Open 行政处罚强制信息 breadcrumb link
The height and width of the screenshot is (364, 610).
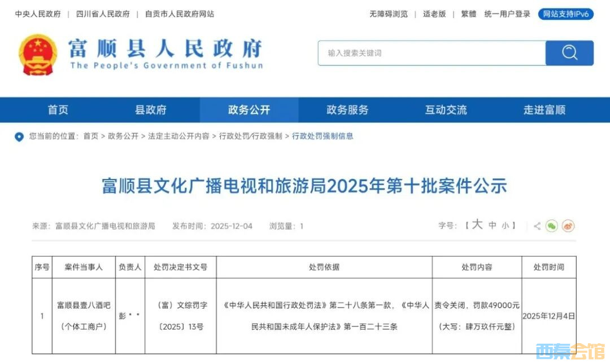click(x=323, y=136)
